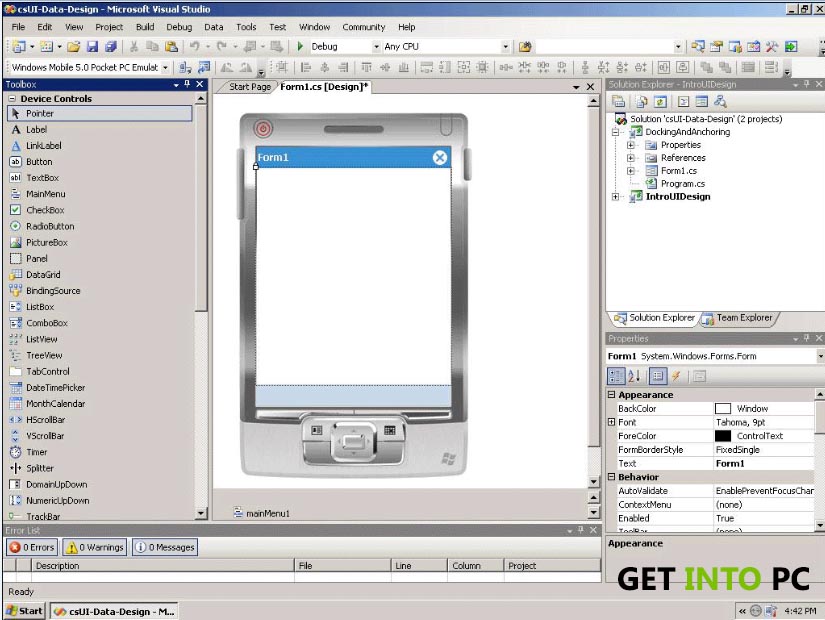Screen dimensions: 825x620
Task: Click the Windows Start button
Action: (x=24, y=611)
